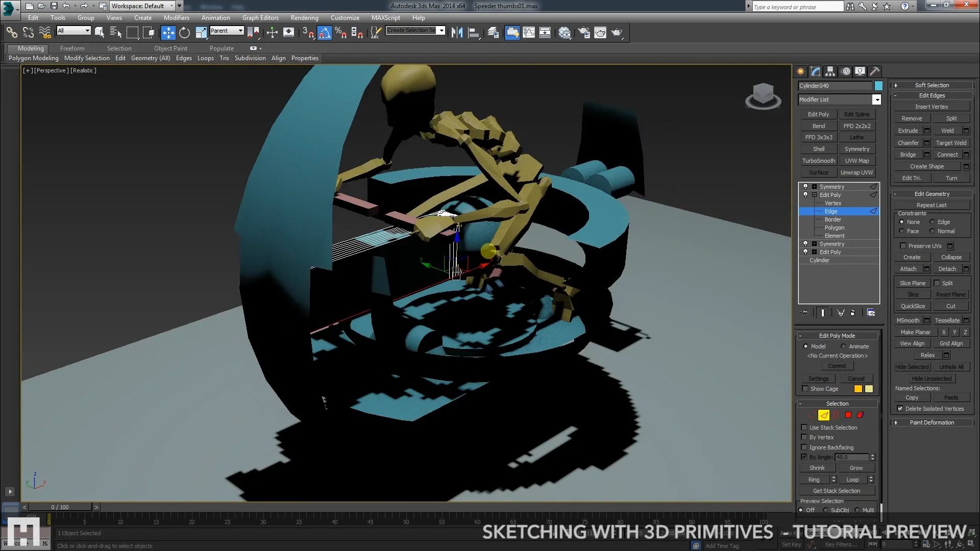Activate the Select and Link tool
The image size is (980, 551).
12,32
